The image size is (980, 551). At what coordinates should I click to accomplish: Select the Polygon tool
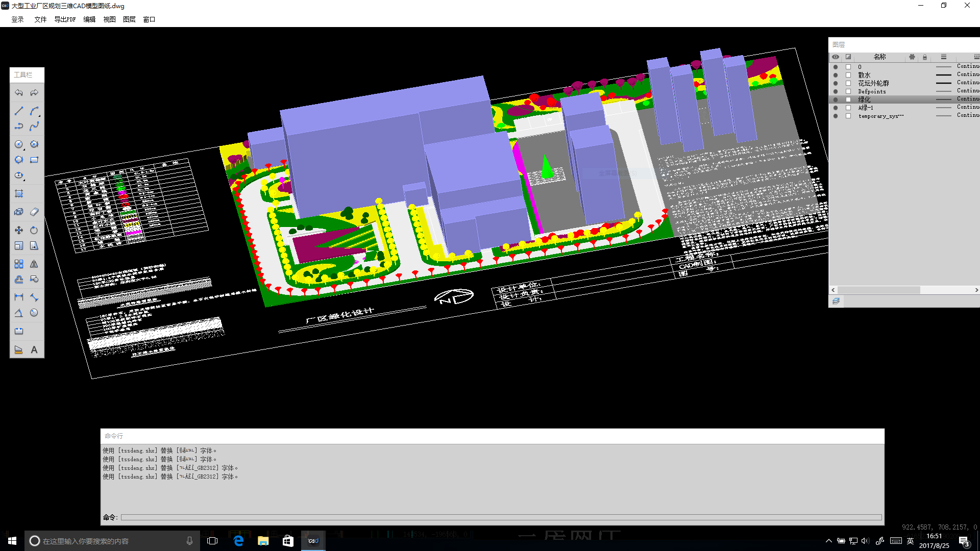(19, 160)
